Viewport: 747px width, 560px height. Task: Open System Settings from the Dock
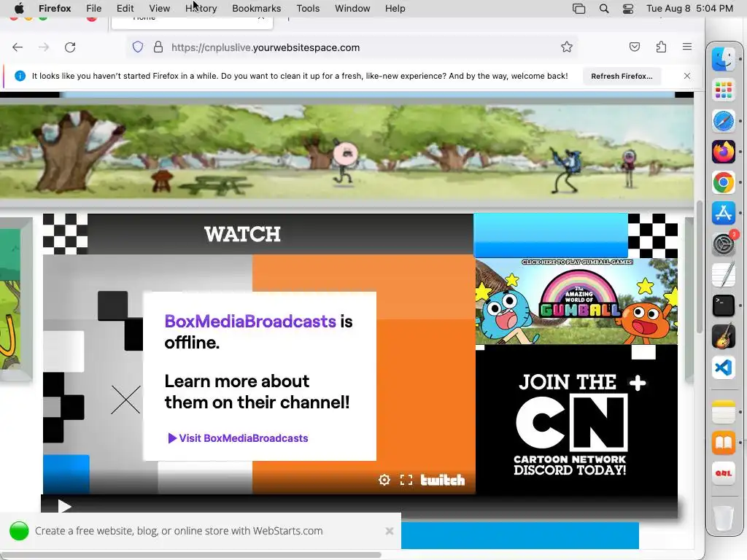pos(723,244)
